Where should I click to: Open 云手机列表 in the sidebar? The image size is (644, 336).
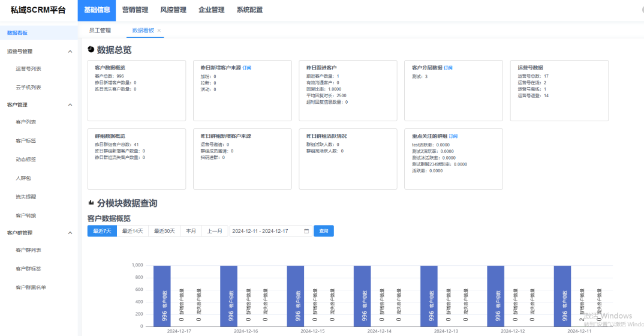coord(28,88)
